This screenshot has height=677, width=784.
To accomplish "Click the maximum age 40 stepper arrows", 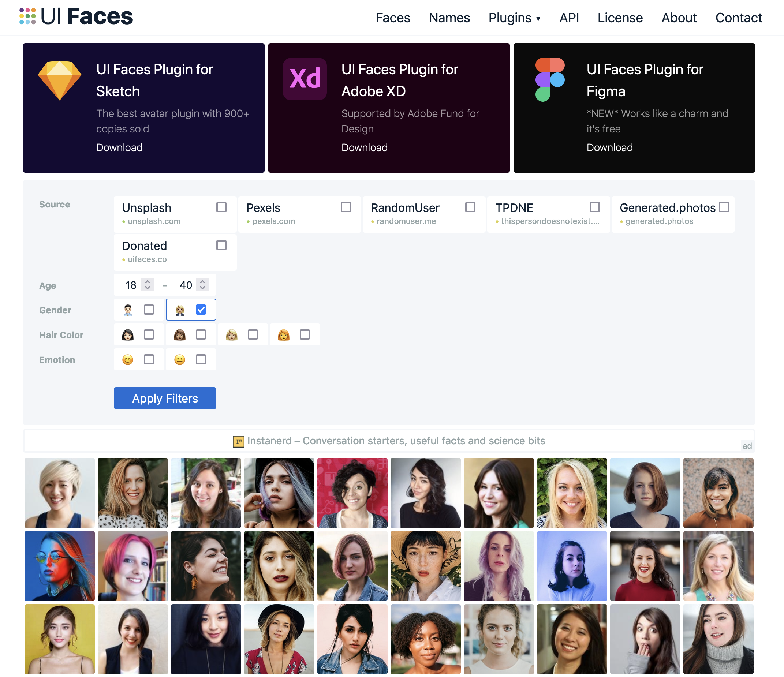I will (202, 285).
